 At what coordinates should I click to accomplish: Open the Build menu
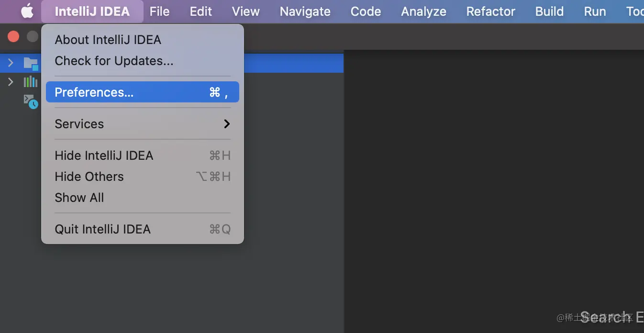(x=549, y=11)
